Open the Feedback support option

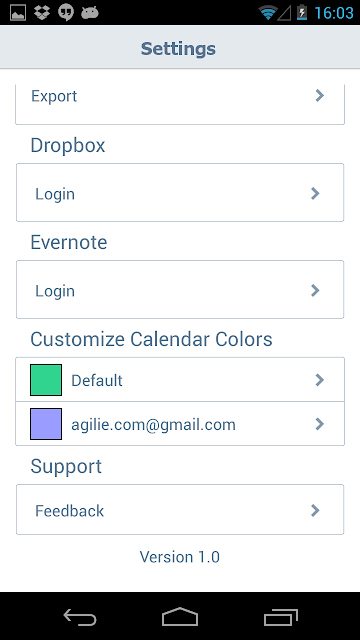tap(180, 509)
